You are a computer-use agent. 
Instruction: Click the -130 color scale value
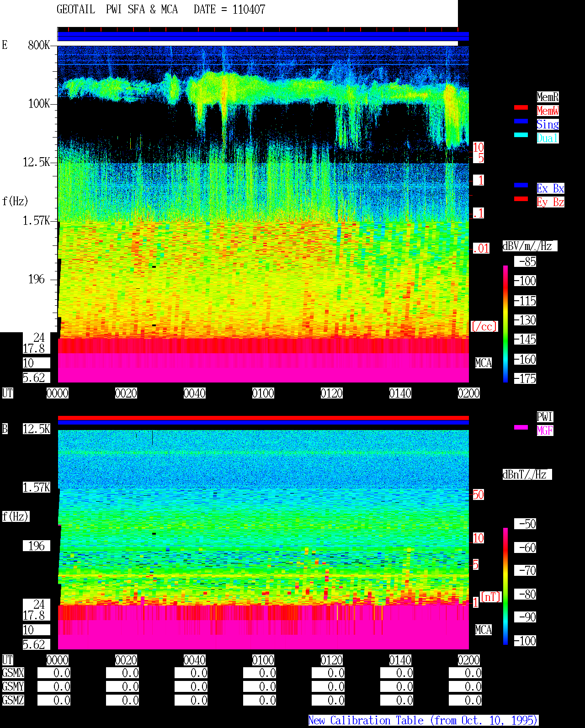pyautogui.click(x=525, y=320)
